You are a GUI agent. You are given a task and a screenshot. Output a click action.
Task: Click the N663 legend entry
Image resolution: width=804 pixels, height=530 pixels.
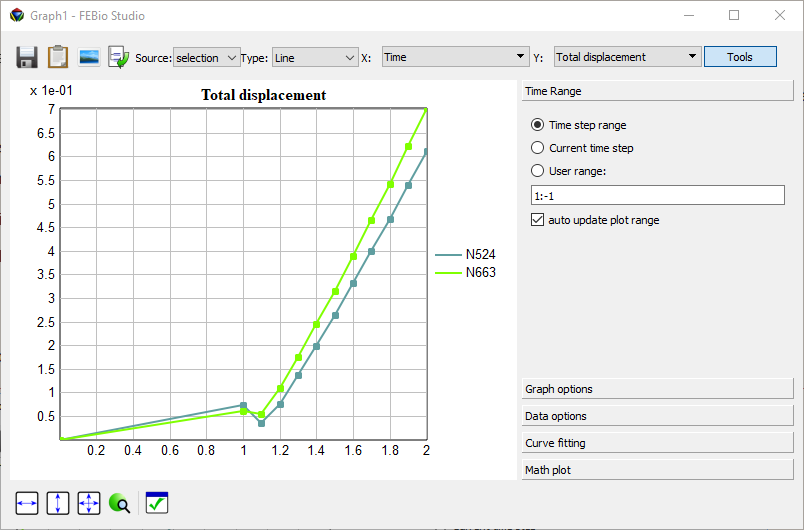465,272
